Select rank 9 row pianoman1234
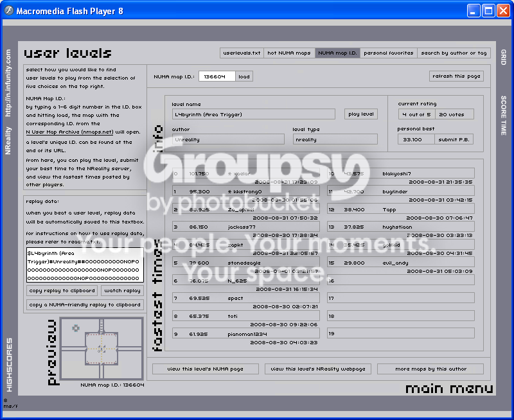The height and width of the screenshot is (420, 514). [246, 334]
